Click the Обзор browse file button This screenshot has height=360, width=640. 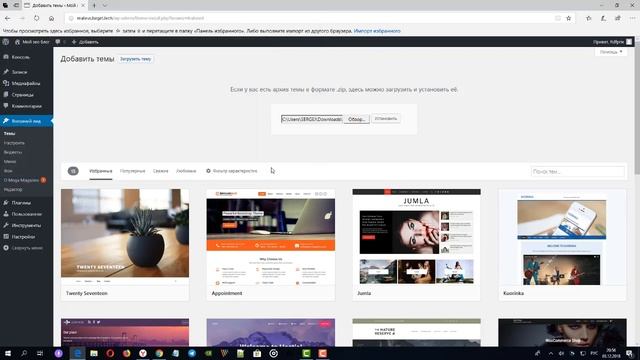point(356,119)
